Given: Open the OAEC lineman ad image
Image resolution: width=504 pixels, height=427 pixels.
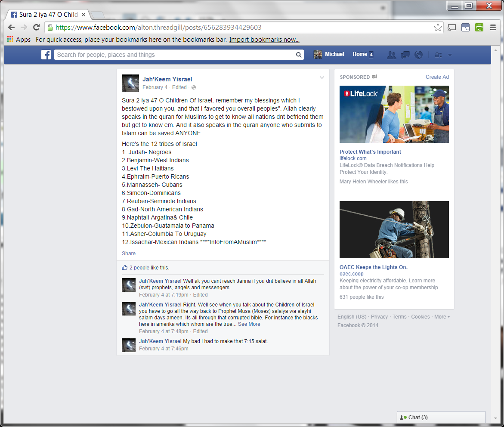Looking at the screenshot, I should tap(394, 229).
